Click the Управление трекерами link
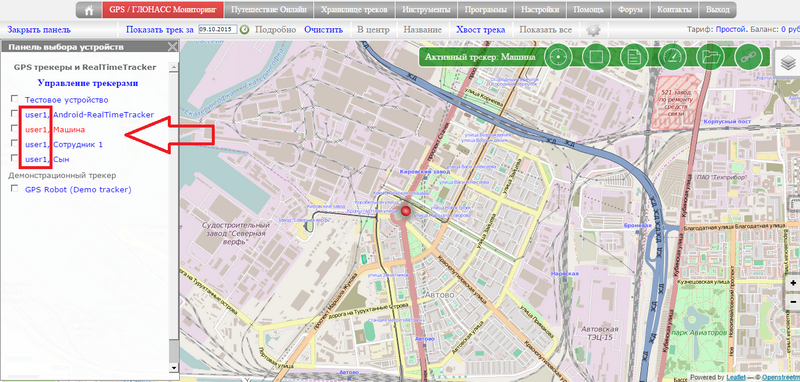 point(88,83)
